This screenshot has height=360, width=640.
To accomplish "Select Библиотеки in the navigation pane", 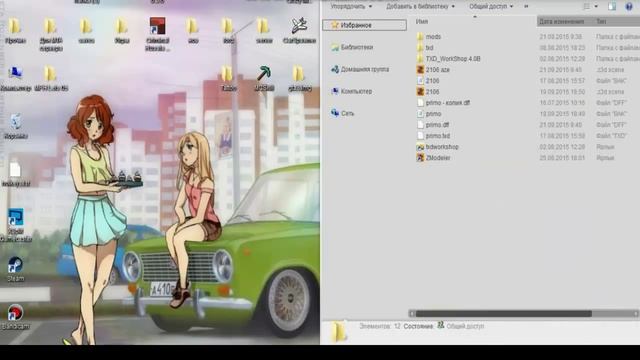I will coord(352,47).
